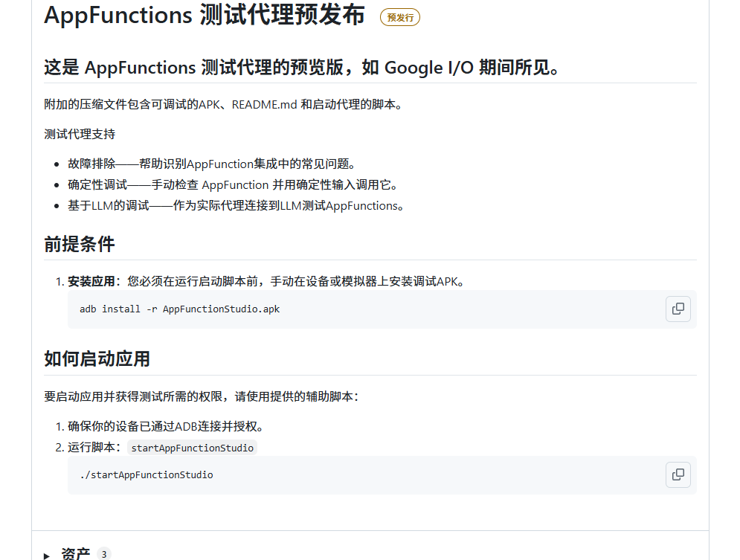Screen dimensions: 740x560
Task: Click the 要启动应用并获得测试所需的权限 paragraph
Action: pyautogui.click(x=202, y=396)
